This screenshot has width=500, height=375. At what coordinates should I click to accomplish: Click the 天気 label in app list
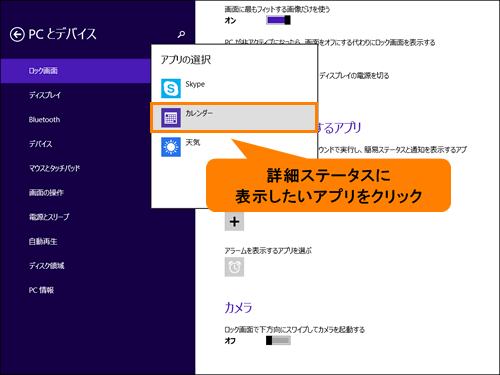click(193, 143)
